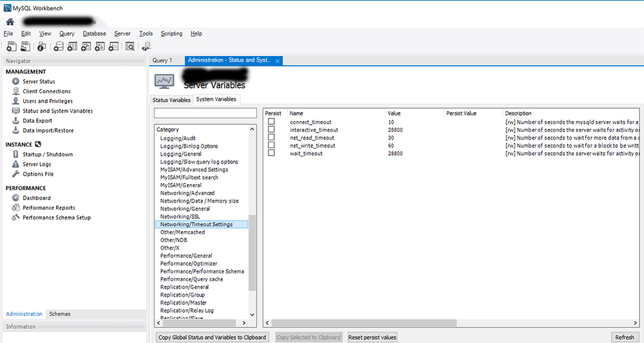Open the Query menu
The width and height of the screenshot is (644, 343).
tap(66, 33)
